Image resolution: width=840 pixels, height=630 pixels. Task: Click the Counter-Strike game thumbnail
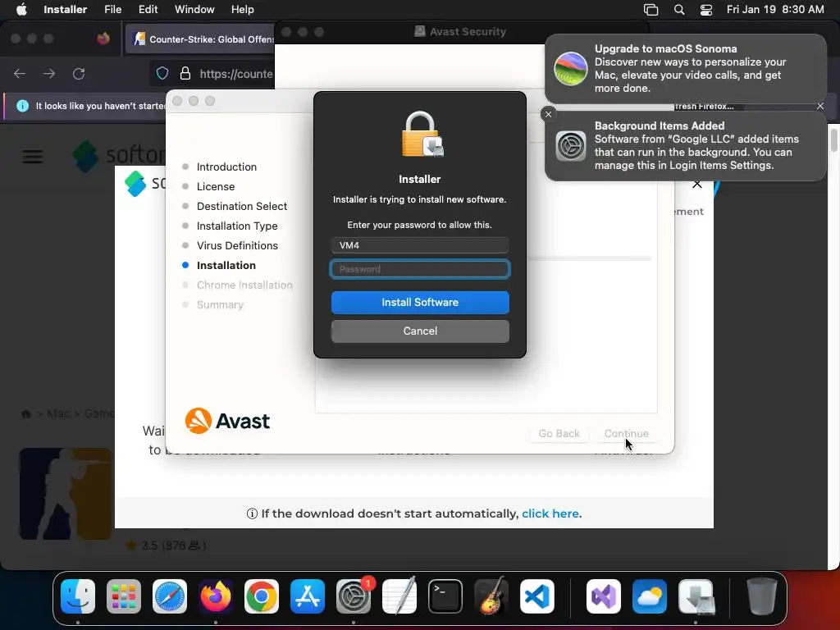66,493
